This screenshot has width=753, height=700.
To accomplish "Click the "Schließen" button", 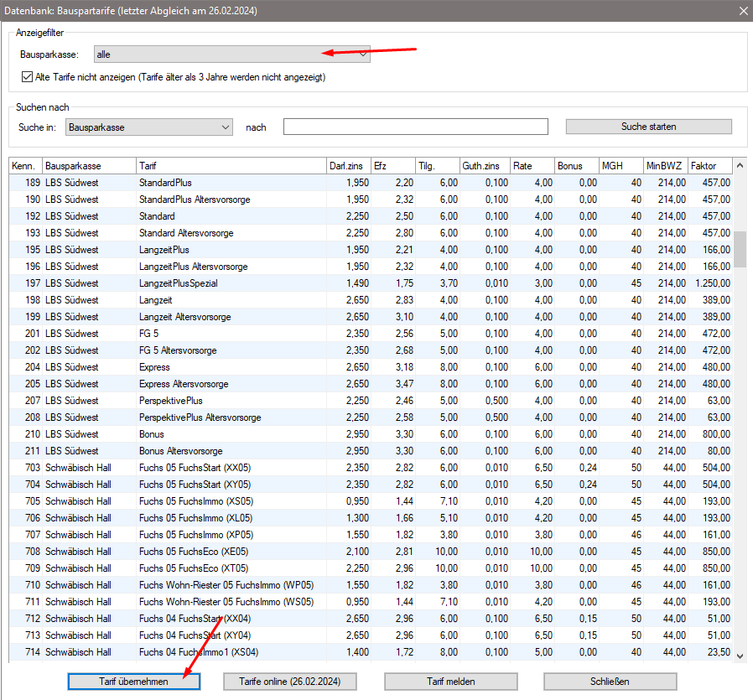I will [x=610, y=682].
